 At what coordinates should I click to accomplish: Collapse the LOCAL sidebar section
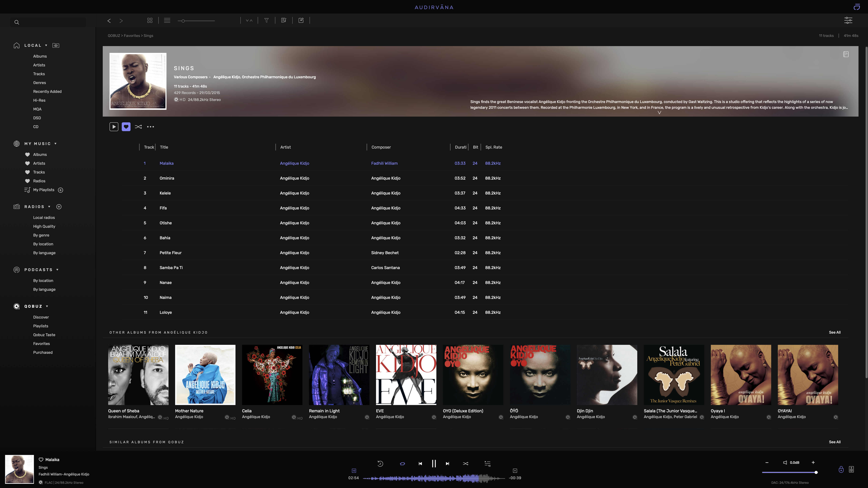[x=46, y=45]
